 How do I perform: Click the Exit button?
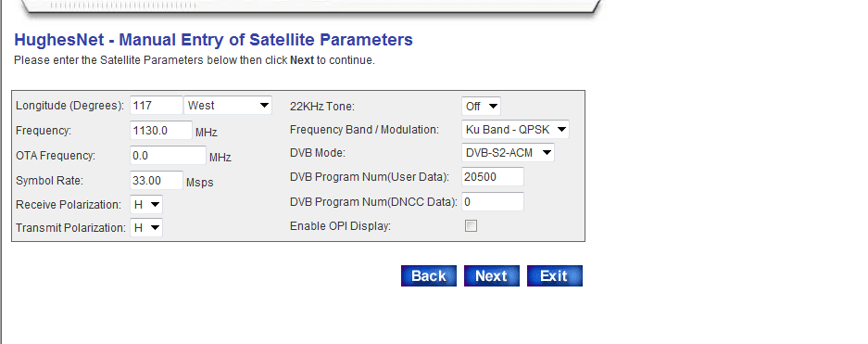(x=554, y=276)
